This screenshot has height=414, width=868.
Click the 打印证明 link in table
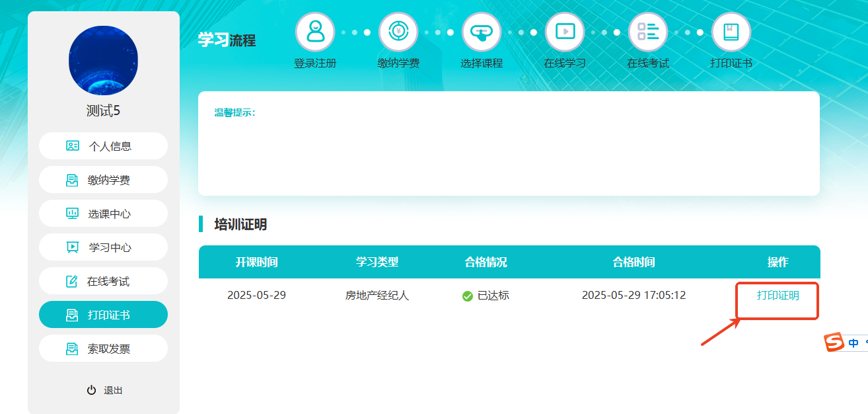[778, 296]
